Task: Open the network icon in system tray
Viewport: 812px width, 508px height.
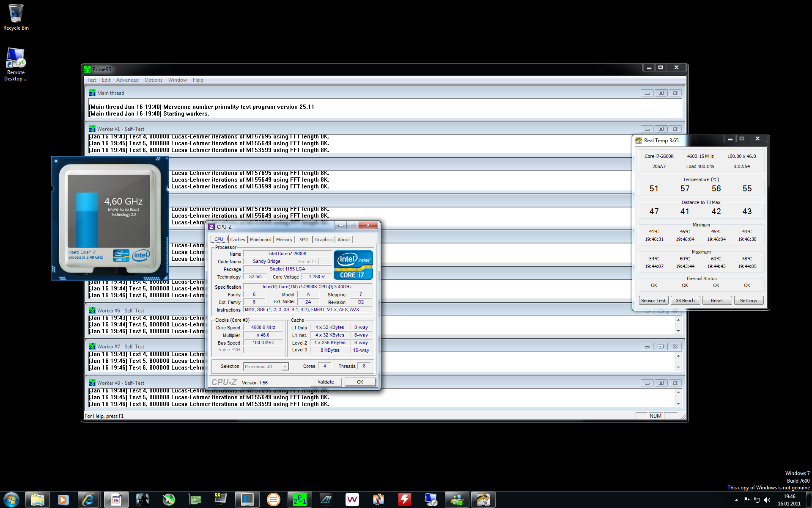Action: [757, 500]
